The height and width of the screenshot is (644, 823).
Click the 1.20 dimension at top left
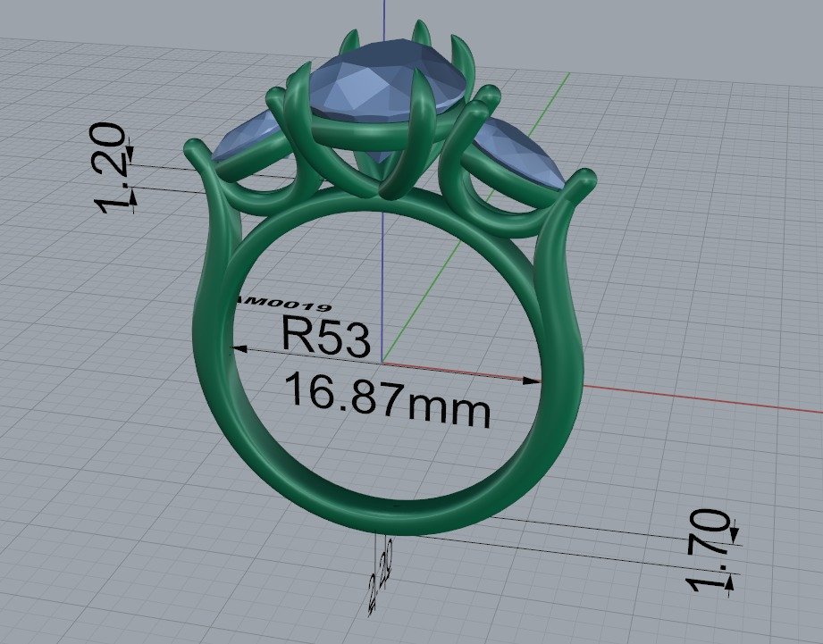click(109, 168)
